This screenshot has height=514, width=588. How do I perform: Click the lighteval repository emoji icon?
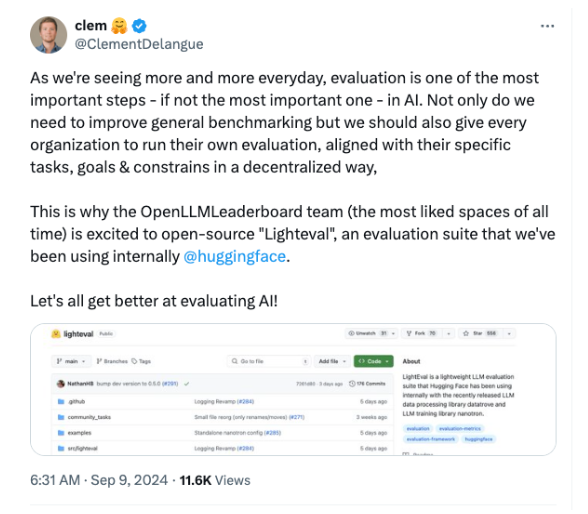pyautogui.click(x=56, y=334)
